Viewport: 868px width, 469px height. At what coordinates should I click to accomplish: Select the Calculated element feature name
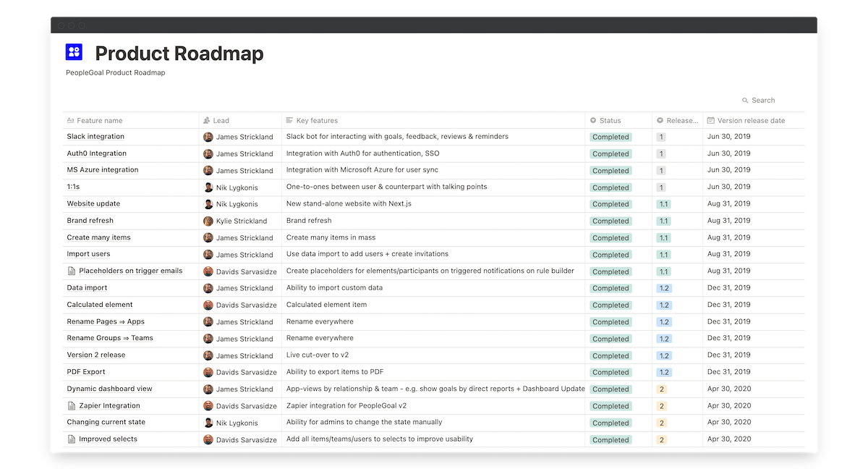tap(100, 305)
